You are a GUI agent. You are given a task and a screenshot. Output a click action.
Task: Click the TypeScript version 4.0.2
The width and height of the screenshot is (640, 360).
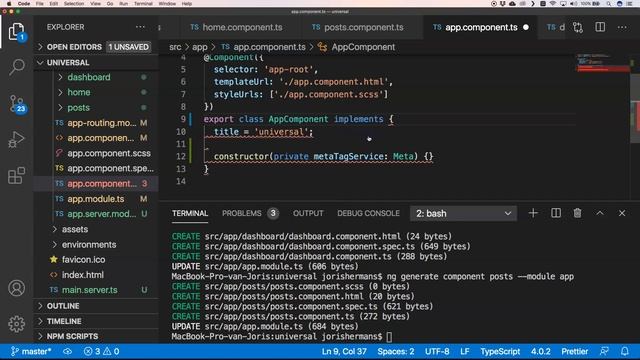coord(540,351)
